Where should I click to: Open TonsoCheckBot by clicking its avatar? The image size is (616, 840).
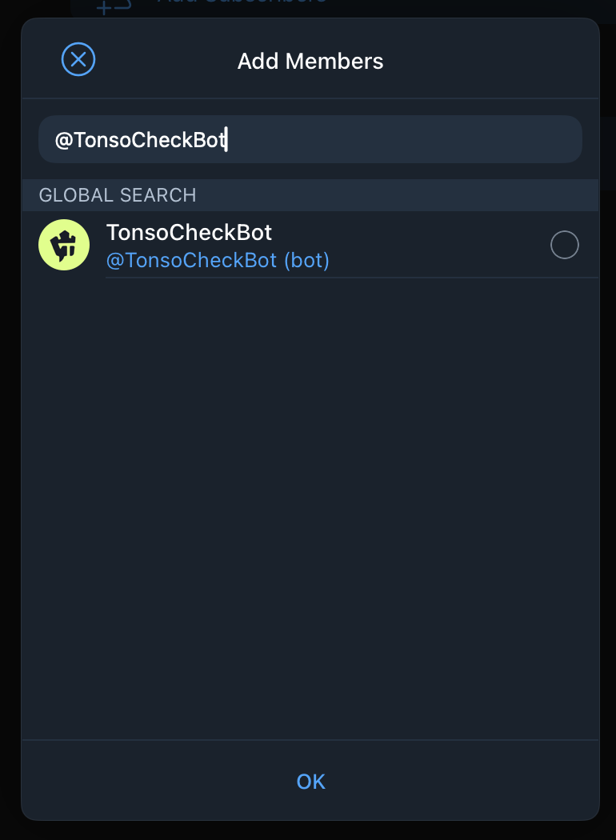64,244
